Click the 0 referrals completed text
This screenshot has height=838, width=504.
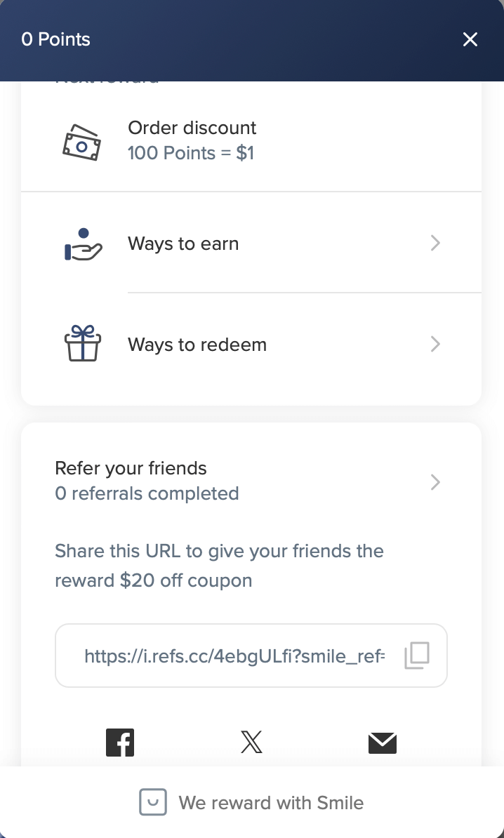tap(147, 493)
